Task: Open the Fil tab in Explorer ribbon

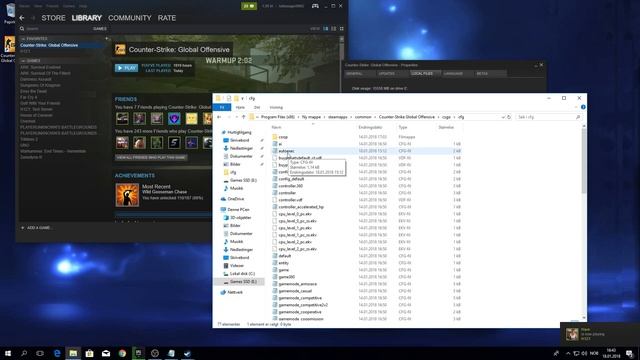Action: pos(222,107)
